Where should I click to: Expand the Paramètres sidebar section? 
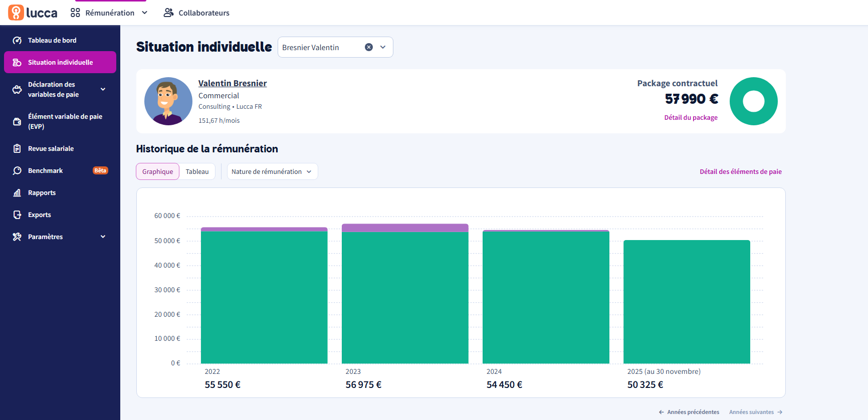[103, 237]
